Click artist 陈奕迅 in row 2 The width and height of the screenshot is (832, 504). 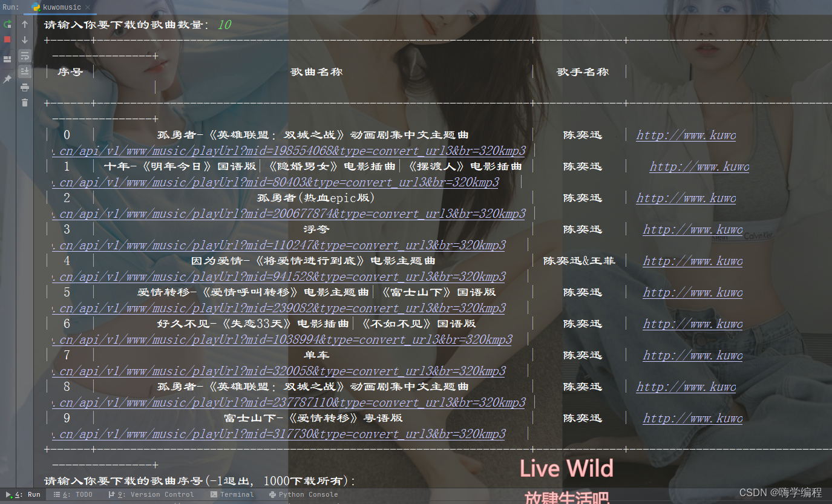point(583,198)
